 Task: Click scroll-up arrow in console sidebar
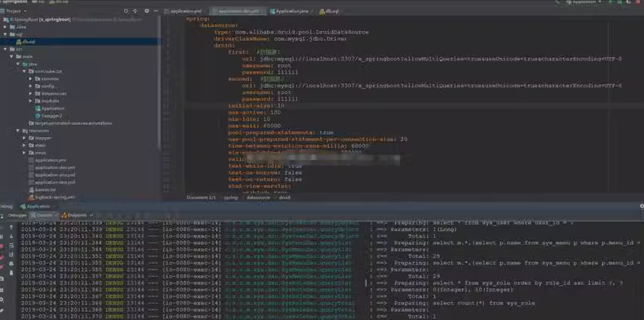11,227
